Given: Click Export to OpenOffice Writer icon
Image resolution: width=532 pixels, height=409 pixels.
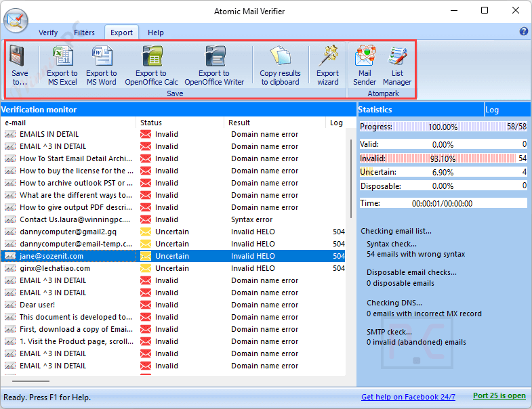Looking at the screenshot, I should [x=215, y=56].
